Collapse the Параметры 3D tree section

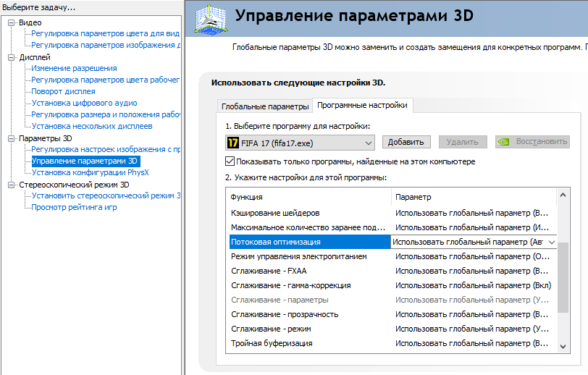click(12, 138)
